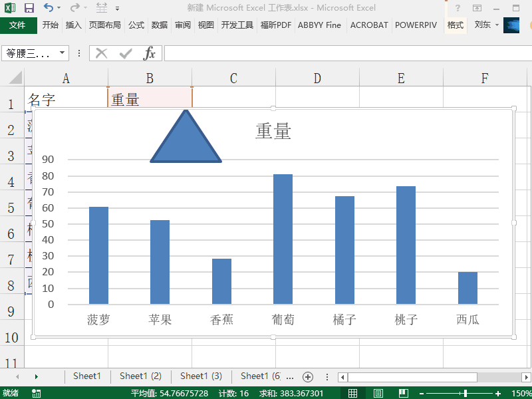Click the Save icon in quick access toolbar
This screenshot has width=532, height=399.
point(29,8)
